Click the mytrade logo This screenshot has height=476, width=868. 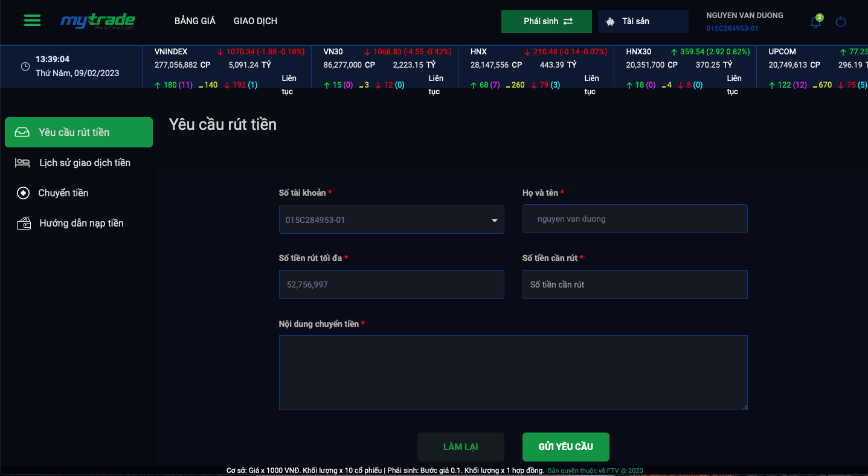click(98, 21)
